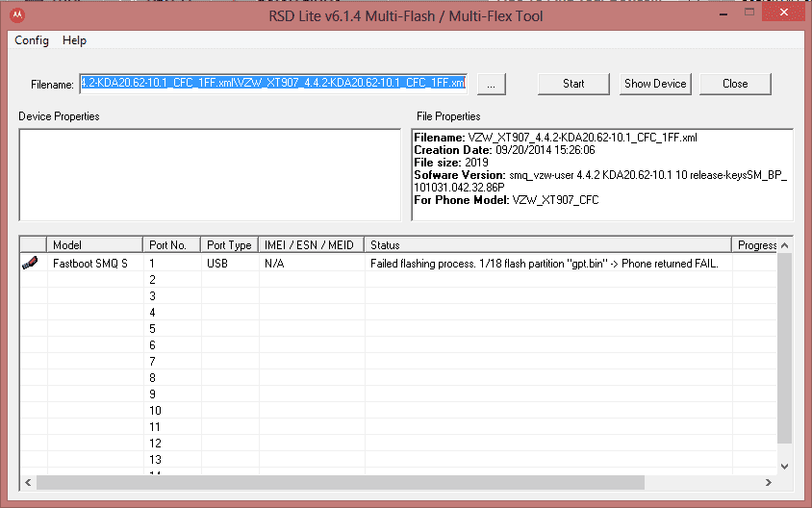Click the For Phone Model VZW_XT907_CFC line
Screen dimensions: 812x508
[x=506, y=200]
